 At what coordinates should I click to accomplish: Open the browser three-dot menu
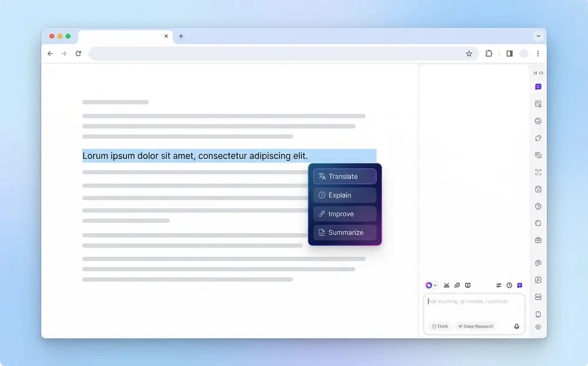tap(538, 54)
